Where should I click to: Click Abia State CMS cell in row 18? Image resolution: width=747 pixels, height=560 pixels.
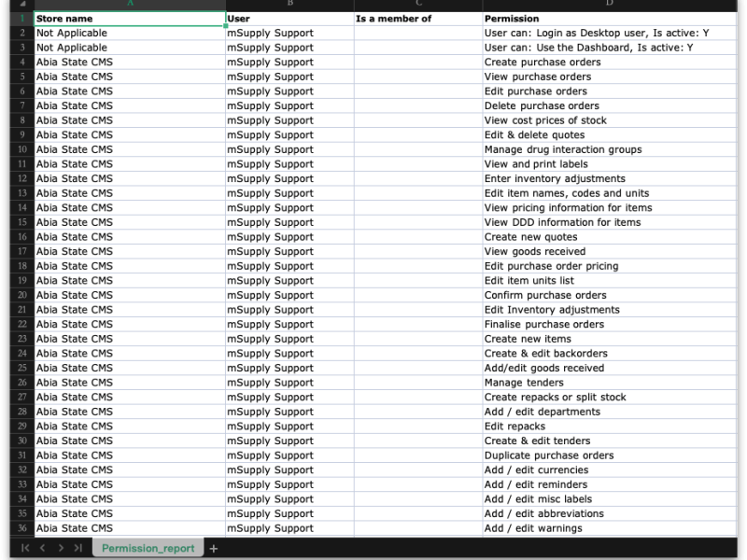[x=130, y=266]
